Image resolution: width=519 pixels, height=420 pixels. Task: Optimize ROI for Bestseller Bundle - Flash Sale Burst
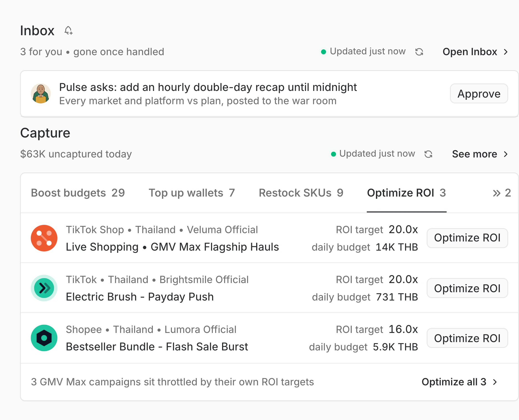467,338
